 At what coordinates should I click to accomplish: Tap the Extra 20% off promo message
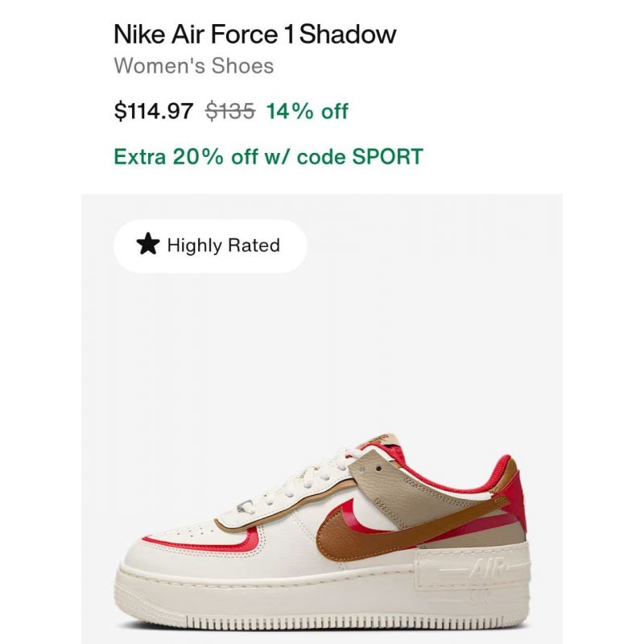point(268,156)
